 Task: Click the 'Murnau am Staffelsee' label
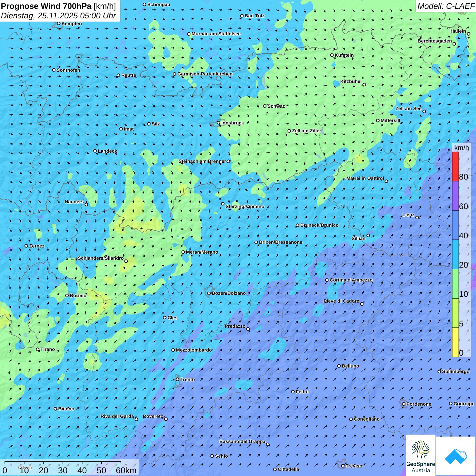pyautogui.click(x=216, y=34)
